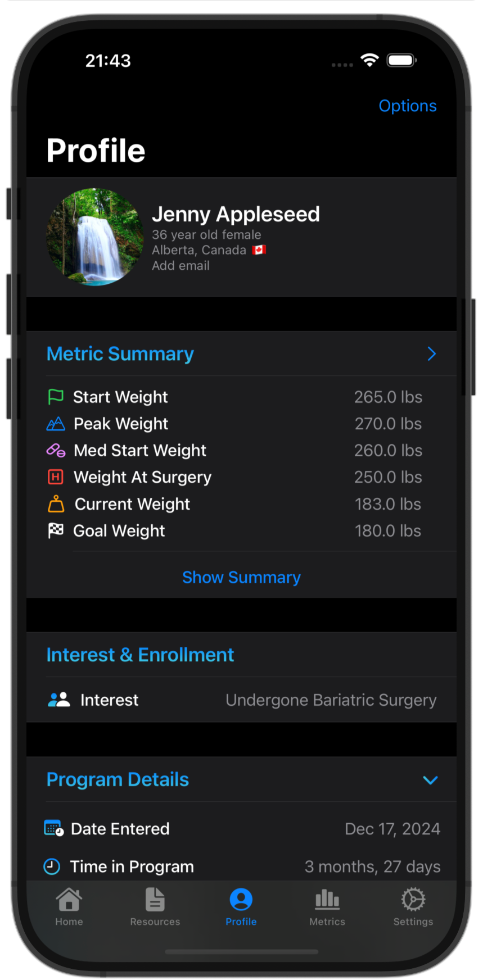Tap the Add email link

click(180, 266)
